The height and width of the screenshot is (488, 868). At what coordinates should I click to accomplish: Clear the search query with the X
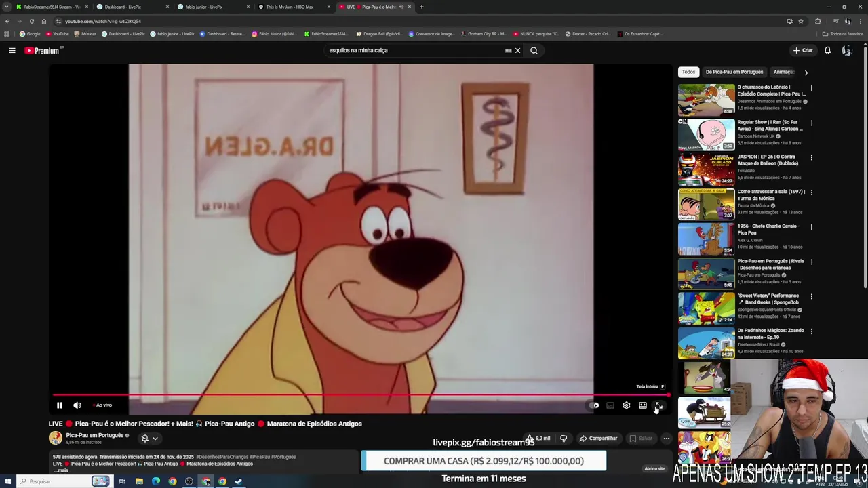(x=517, y=50)
